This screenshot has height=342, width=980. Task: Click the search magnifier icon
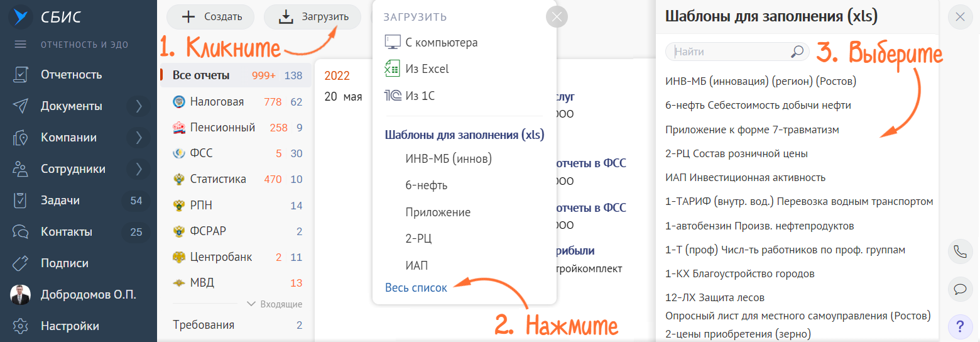[x=797, y=52]
